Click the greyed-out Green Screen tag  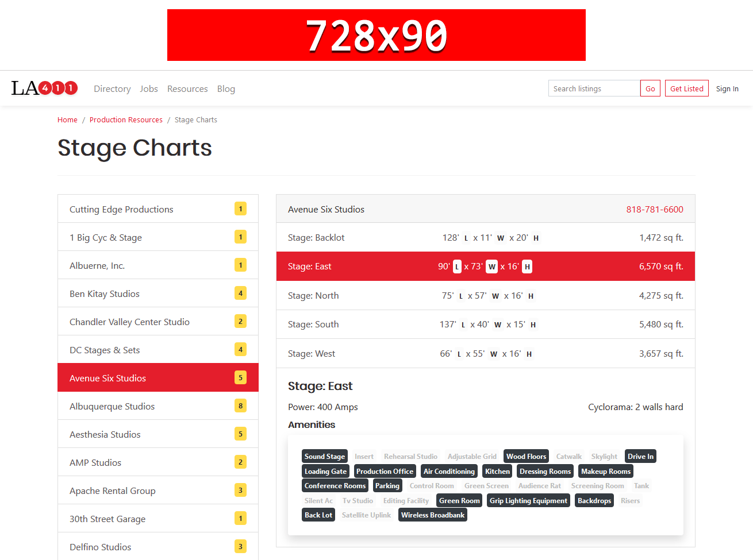(x=486, y=485)
